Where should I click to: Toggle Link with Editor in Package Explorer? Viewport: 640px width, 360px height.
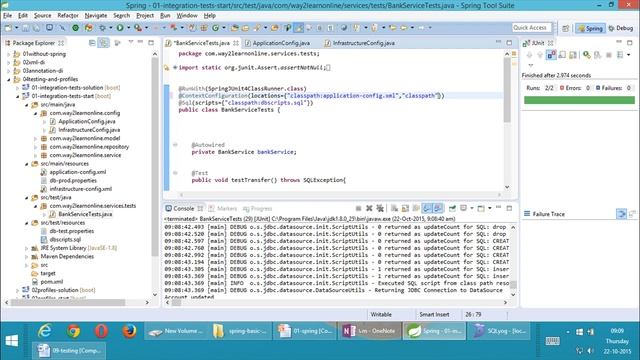[103, 43]
